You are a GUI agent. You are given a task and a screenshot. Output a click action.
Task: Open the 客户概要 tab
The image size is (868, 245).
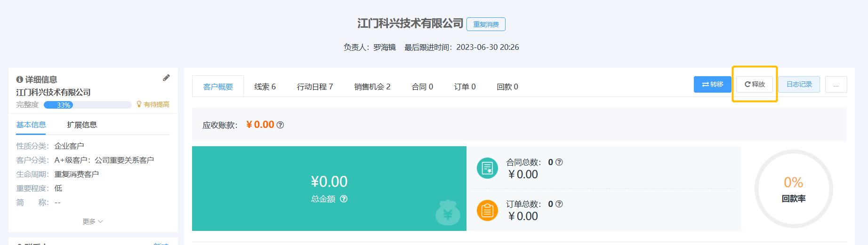[218, 87]
